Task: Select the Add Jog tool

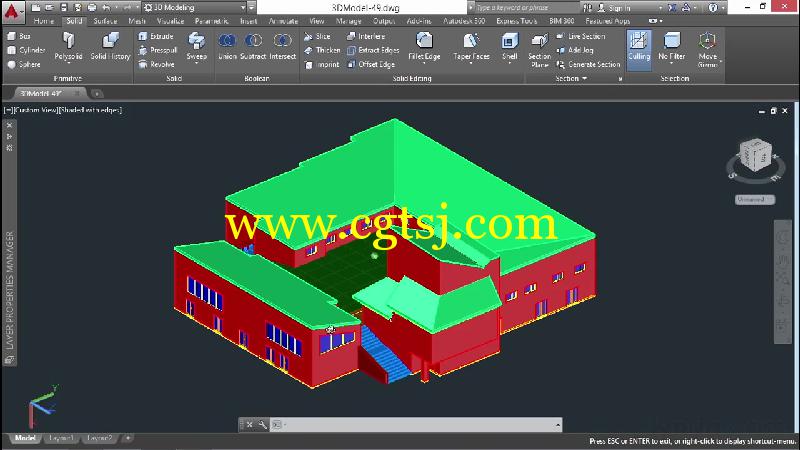Action: (x=574, y=50)
